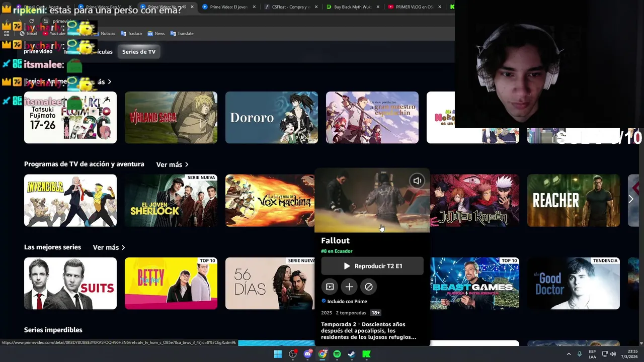
Task: Open the Jujutsu Kaisen thumbnail
Action: [x=474, y=201]
